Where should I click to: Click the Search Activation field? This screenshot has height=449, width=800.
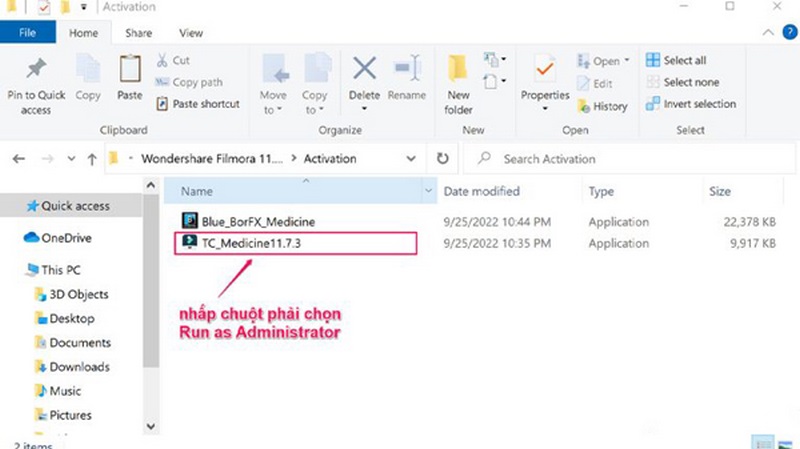pos(629,159)
